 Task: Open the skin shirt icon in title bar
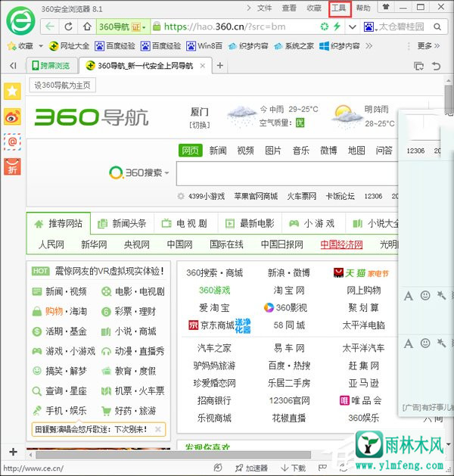click(386, 7)
